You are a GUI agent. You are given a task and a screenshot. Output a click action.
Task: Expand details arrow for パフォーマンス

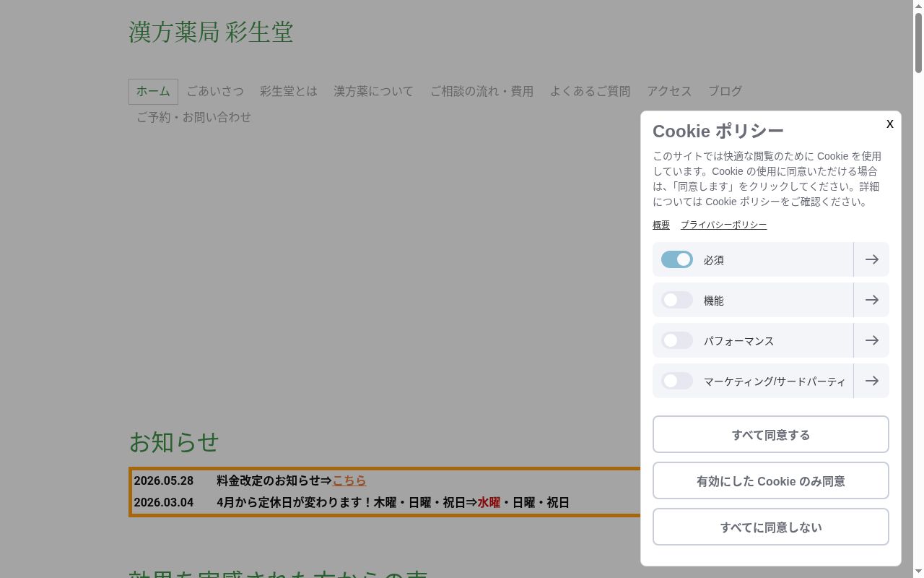pyautogui.click(x=871, y=340)
